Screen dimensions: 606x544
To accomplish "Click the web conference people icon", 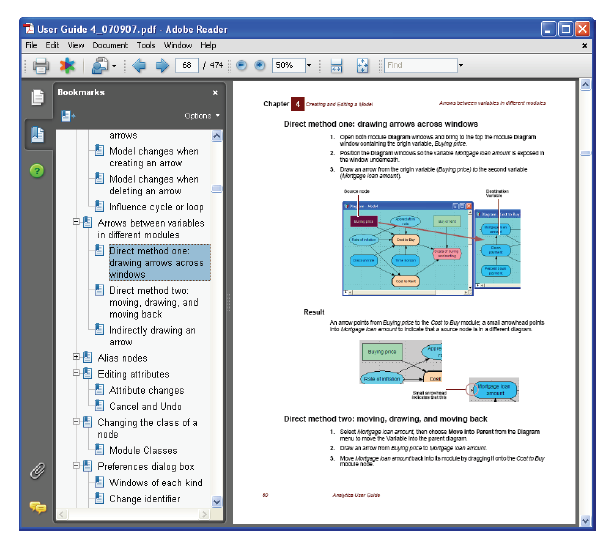I will pos(100,65).
